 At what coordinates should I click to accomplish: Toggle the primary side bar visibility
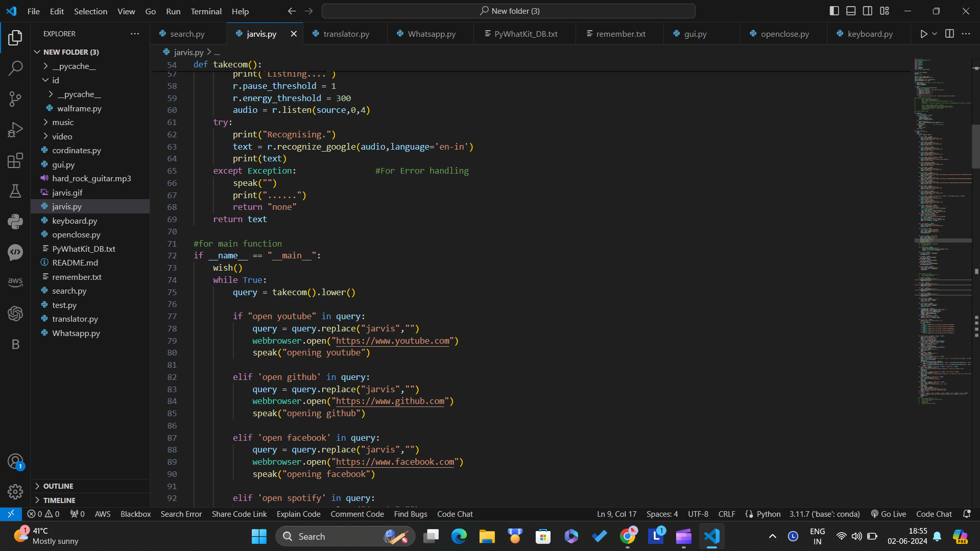pos(834,11)
